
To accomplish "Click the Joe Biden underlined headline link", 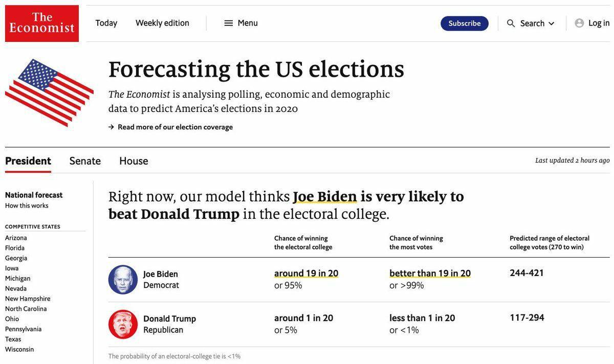I will point(325,197).
